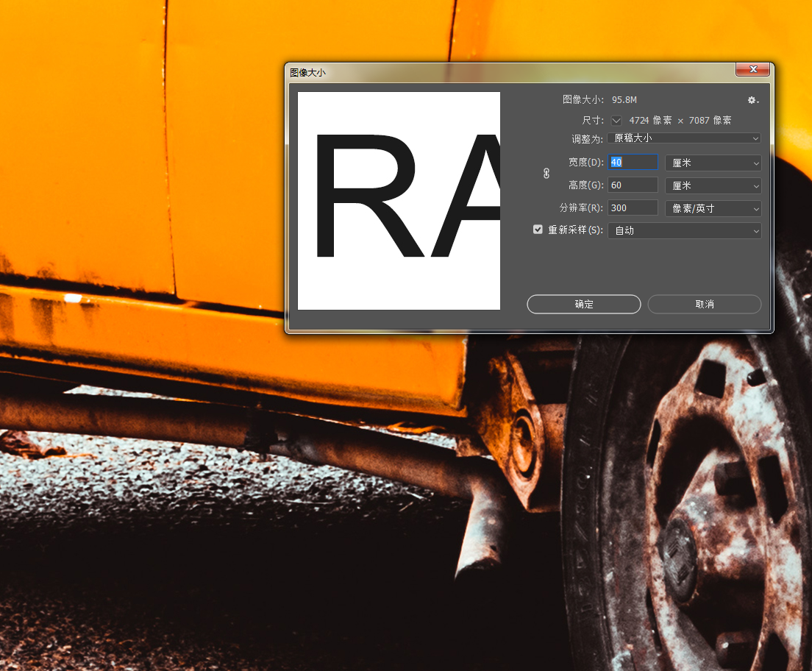This screenshot has height=671, width=812.
Task: Open the gear settings menu in dialog
Action: pos(753,101)
